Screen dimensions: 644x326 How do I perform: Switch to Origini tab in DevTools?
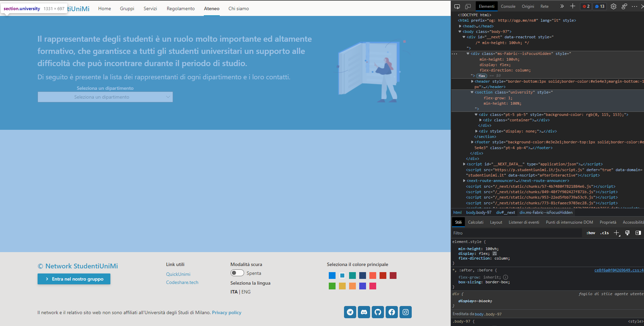point(528,6)
